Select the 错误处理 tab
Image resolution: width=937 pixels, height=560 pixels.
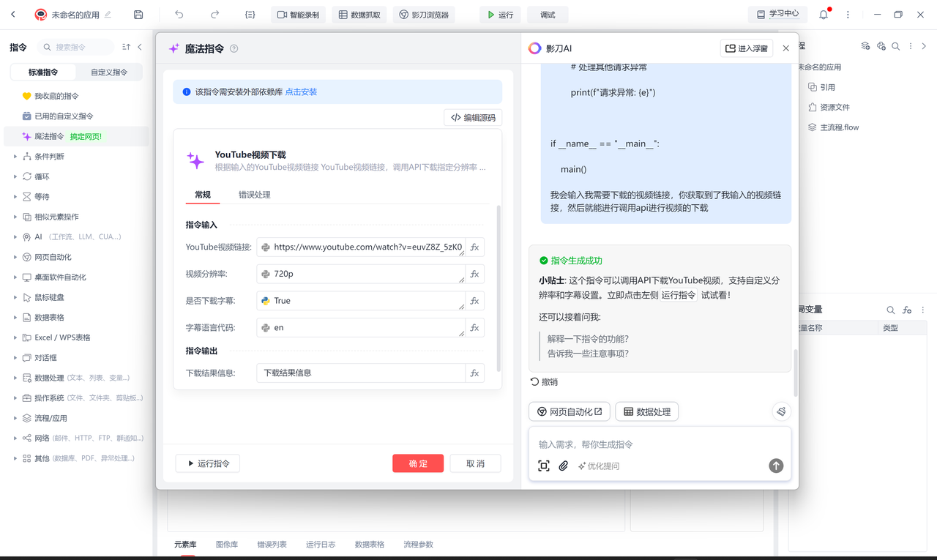(x=255, y=195)
